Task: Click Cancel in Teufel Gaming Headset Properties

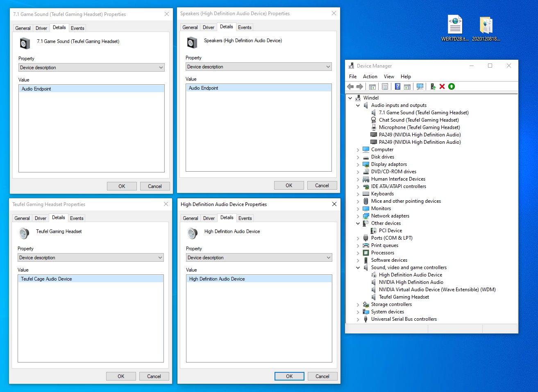Action: [x=154, y=376]
